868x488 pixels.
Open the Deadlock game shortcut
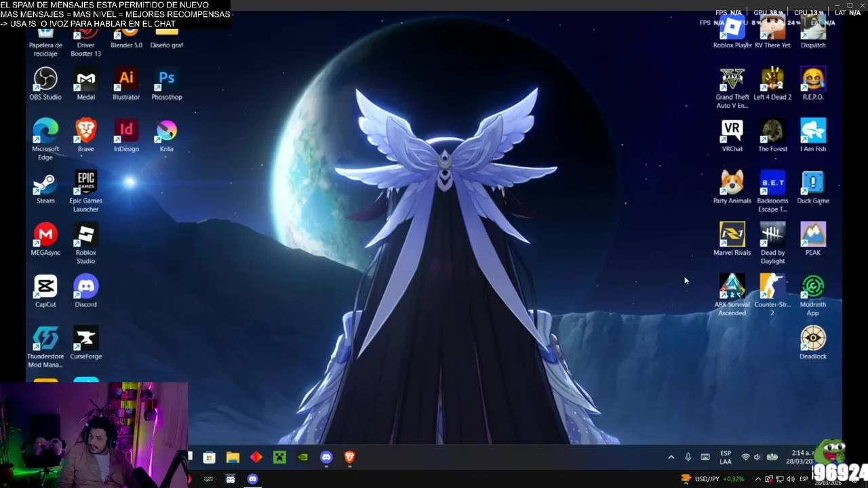pyautogui.click(x=813, y=343)
